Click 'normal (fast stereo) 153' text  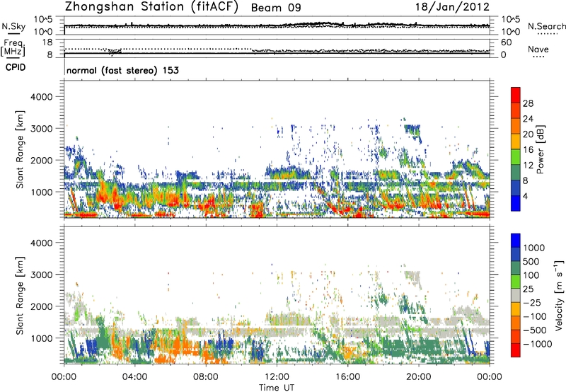click(x=122, y=70)
